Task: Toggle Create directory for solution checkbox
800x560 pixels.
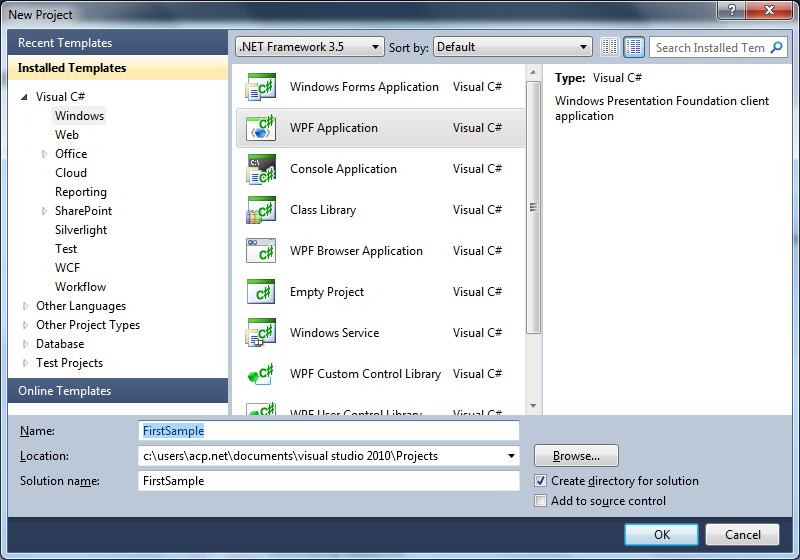Action: click(540, 480)
